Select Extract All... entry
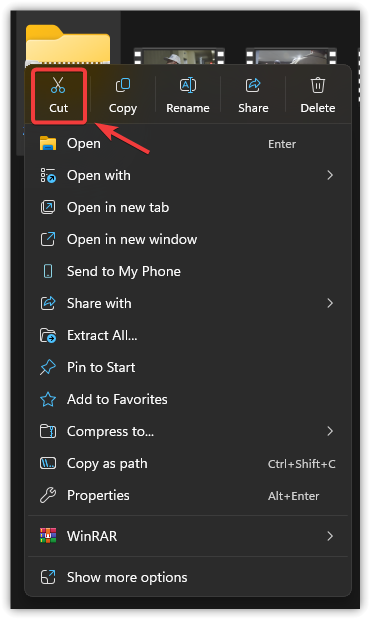 [x=188, y=335]
